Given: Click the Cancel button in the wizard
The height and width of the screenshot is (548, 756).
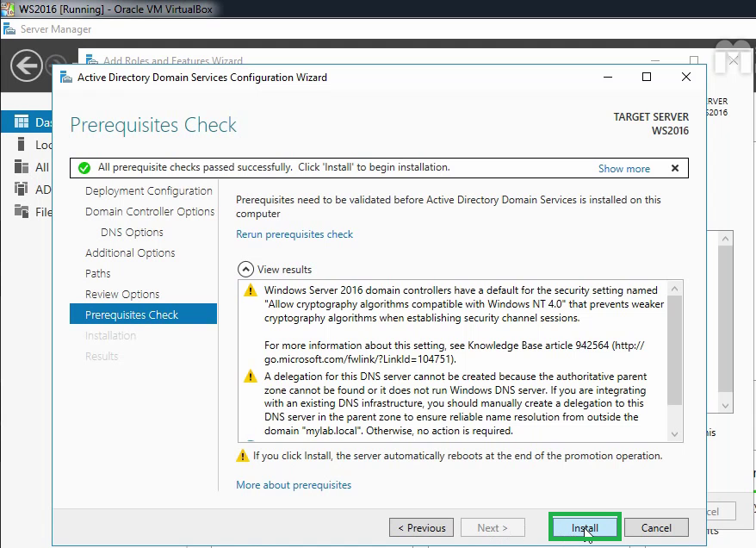Looking at the screenshot, I should click(x=656, y=527).
